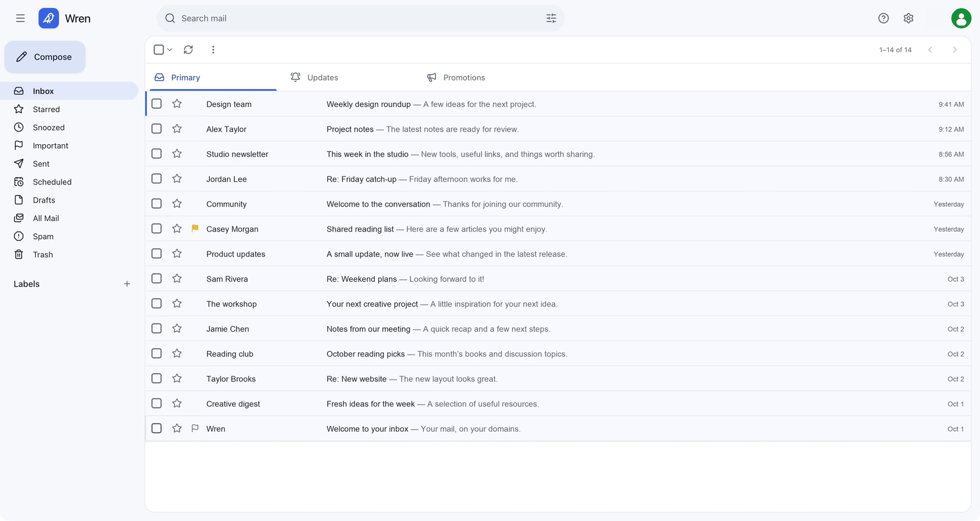The width and height of the screenshot is (980, 521).
Task: Check the Jamie Chen email
Action: 157,329
